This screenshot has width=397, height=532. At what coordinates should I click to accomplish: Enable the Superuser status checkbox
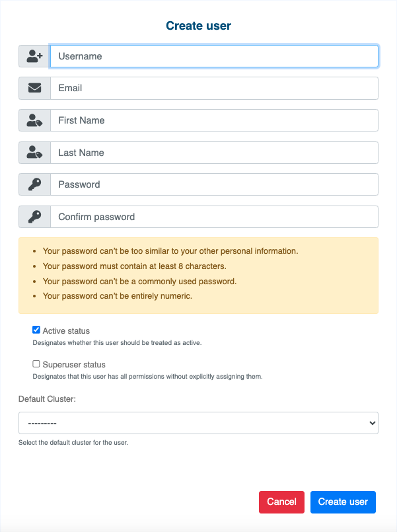36,363
